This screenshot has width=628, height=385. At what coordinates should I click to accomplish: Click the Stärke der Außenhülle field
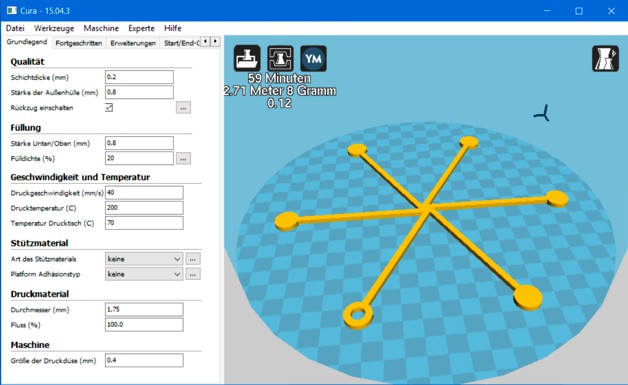[139, 92]
